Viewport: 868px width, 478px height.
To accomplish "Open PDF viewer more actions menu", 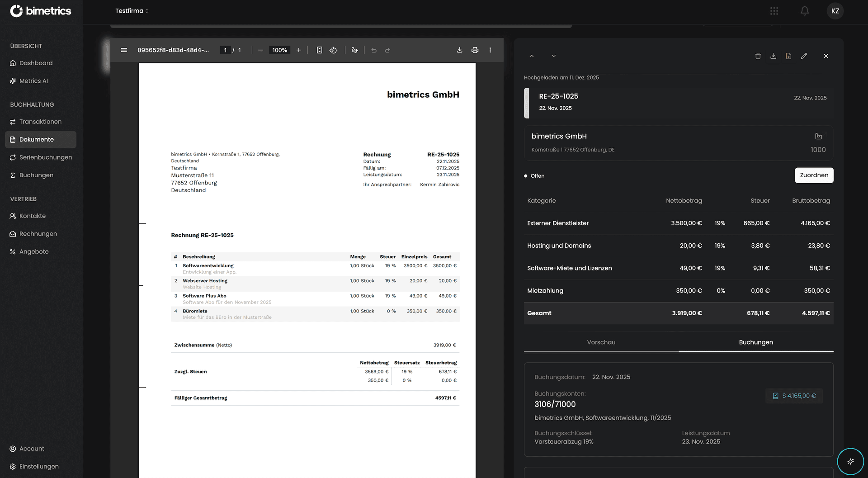I will (x=490, y=50).
